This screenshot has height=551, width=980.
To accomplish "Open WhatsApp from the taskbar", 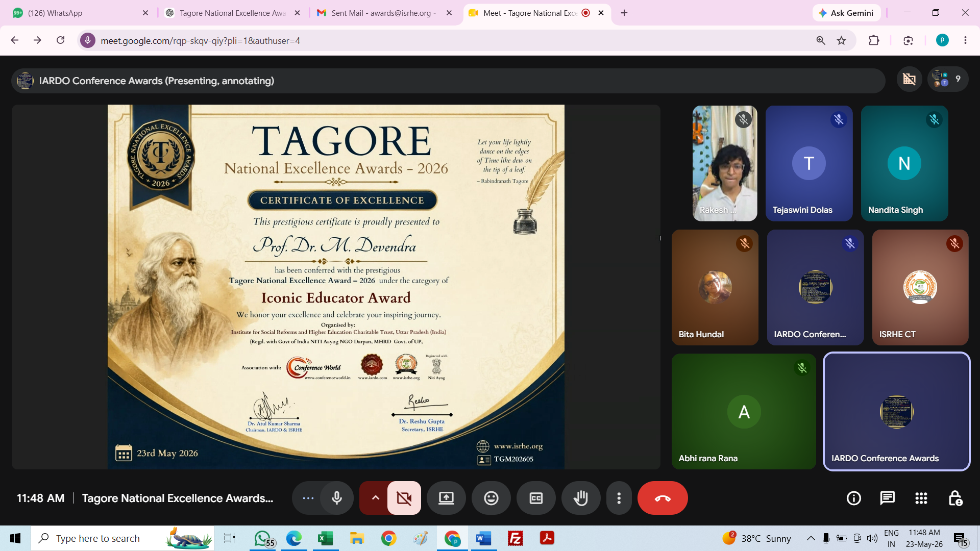I will [263, 538].
